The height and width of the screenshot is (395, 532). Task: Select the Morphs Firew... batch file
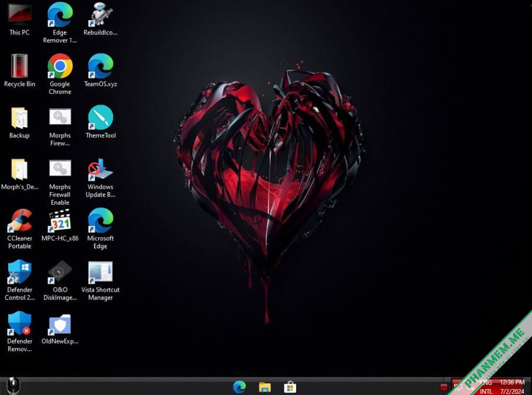[x=60, y=126]
